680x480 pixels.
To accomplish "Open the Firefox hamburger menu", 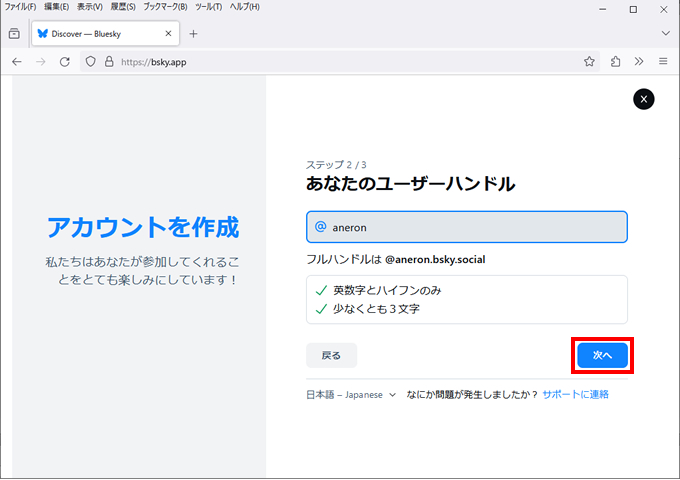I will click(663, 62).
